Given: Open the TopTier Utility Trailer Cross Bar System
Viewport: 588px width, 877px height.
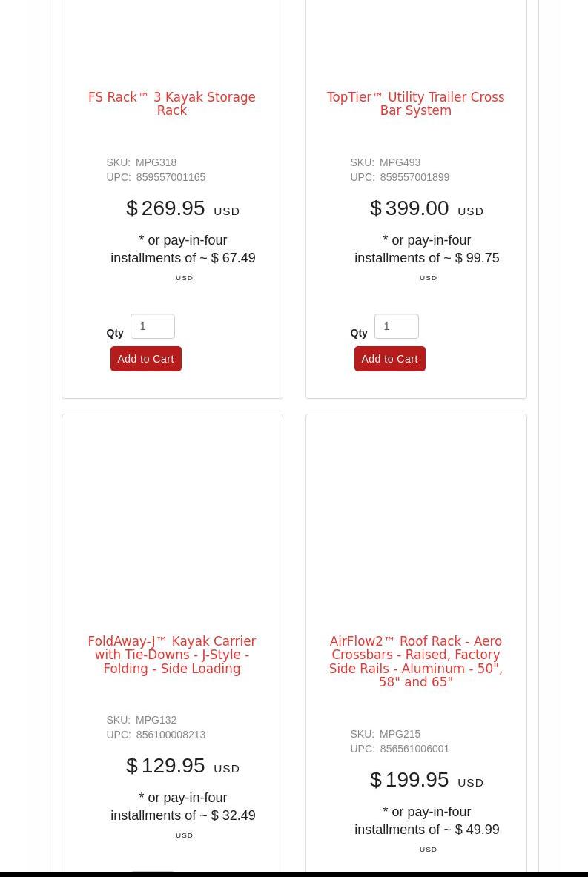Looking at the screenshot, I should [416, 104].
